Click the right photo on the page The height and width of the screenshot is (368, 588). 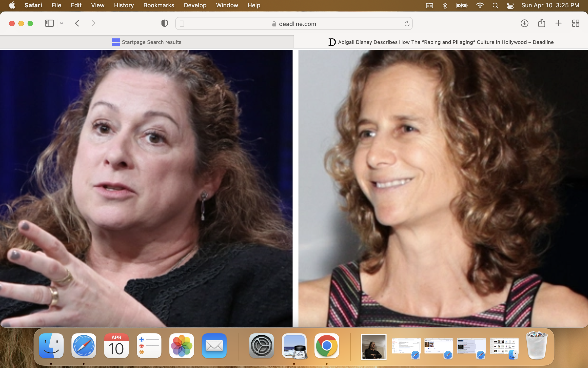(x=443, y=188)
